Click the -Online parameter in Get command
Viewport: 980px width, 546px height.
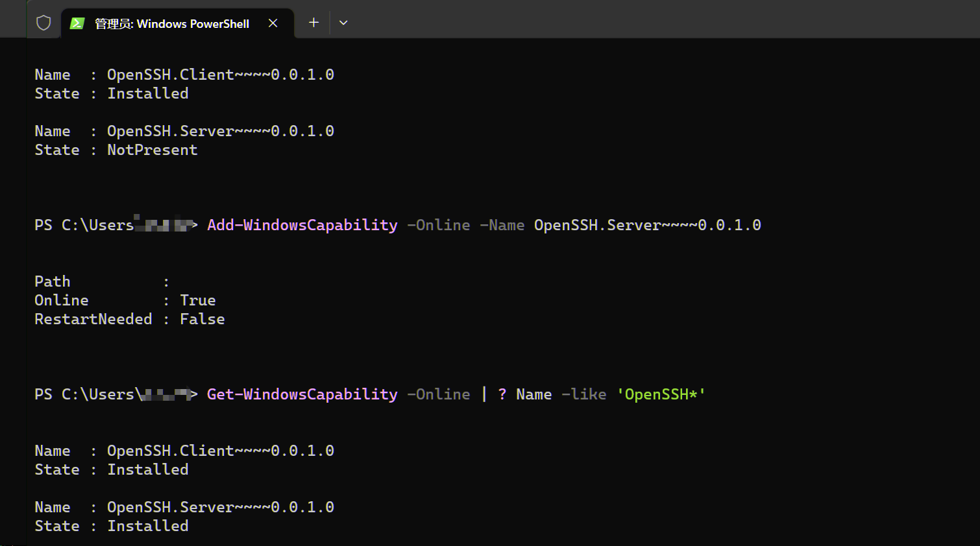(x=439, y=394)
